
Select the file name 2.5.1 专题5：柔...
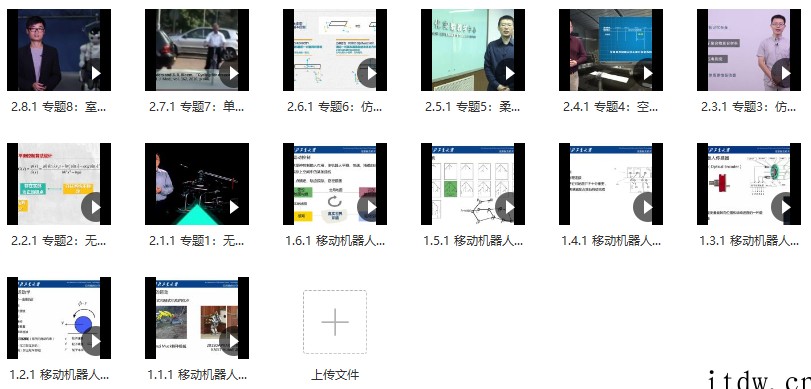(x=473, y=107)
